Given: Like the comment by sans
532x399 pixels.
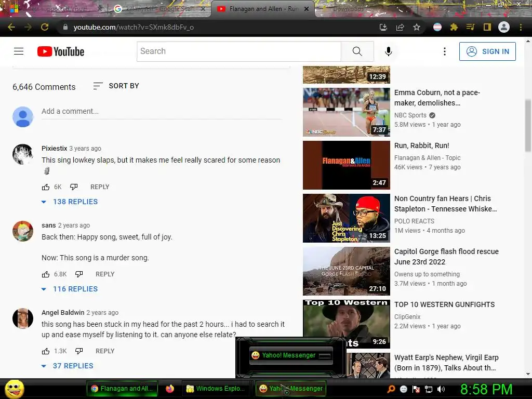Looking at the screenshot, I should (46, 274).
